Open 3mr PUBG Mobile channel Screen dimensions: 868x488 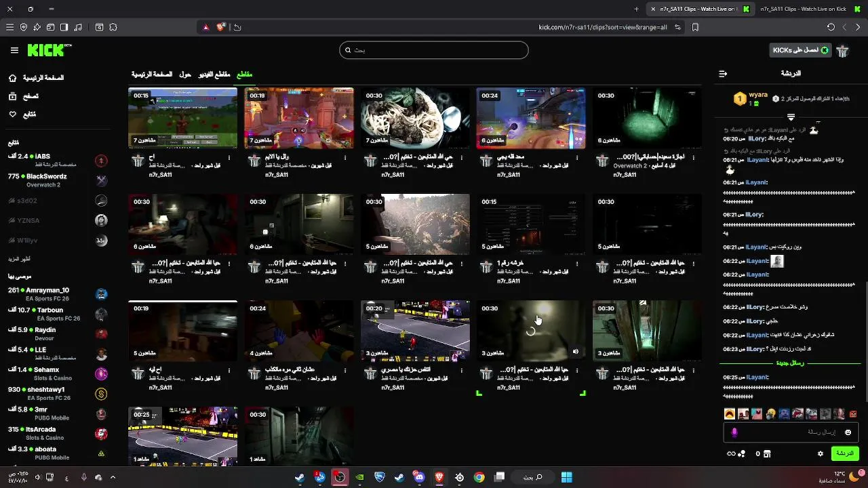(x=58, y=413)
